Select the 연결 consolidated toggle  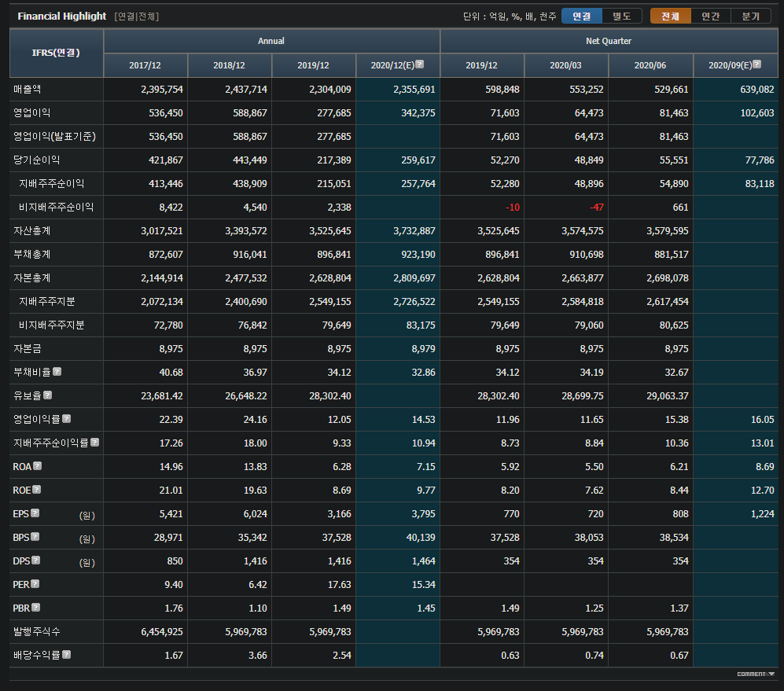coord(581,16)
